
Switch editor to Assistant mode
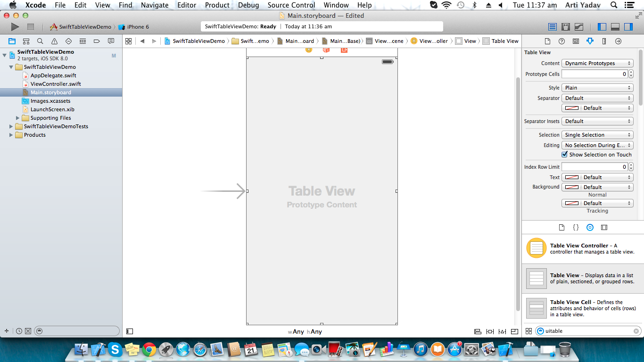pyautogui.click(x=565, y=26)
